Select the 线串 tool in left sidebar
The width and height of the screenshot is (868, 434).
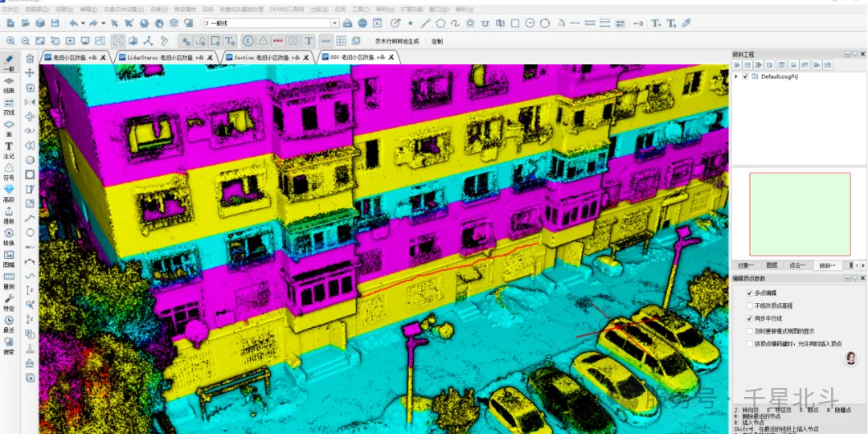tap(9, 84)
